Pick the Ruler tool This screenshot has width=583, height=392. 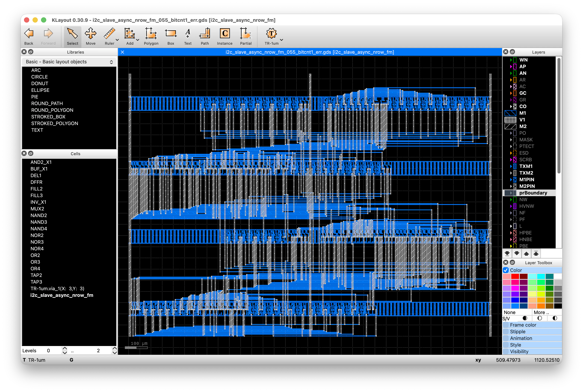coord(109,37)
